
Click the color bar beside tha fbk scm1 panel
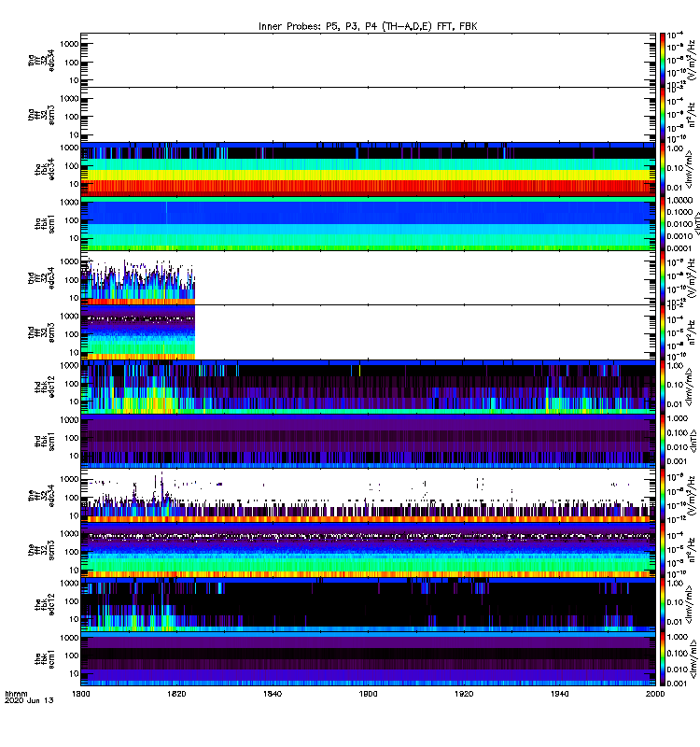663,223
